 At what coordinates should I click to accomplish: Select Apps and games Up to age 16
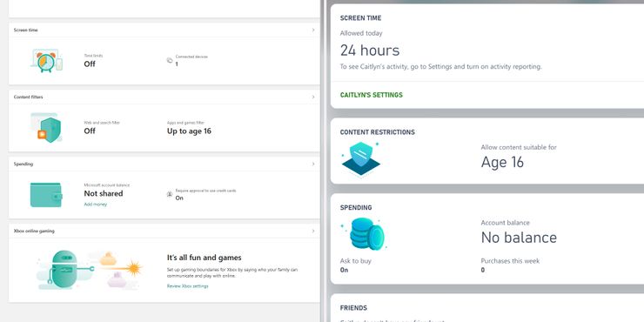click(x=189, y=131)
